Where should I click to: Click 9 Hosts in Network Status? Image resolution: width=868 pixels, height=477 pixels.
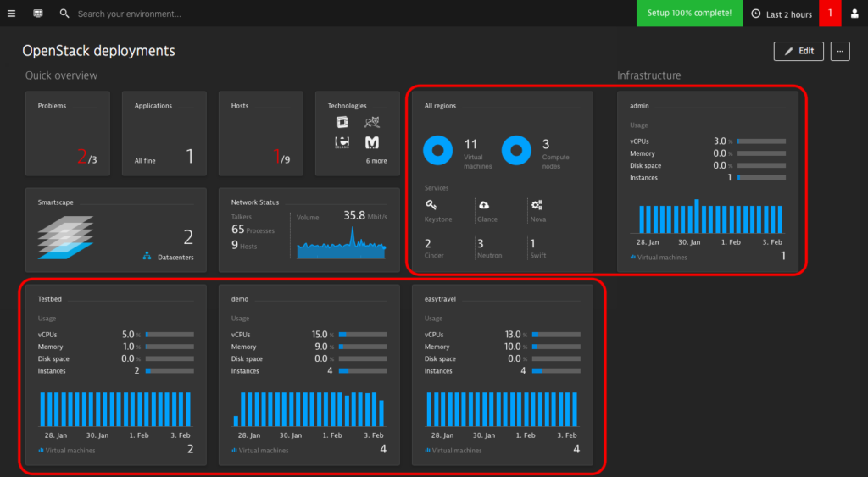(x=244, y=245)
